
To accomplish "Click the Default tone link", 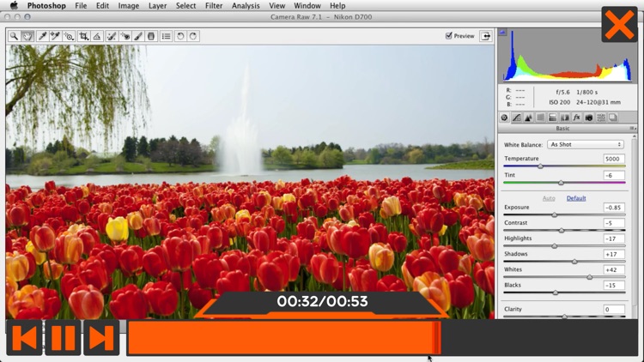I will 576,198.
